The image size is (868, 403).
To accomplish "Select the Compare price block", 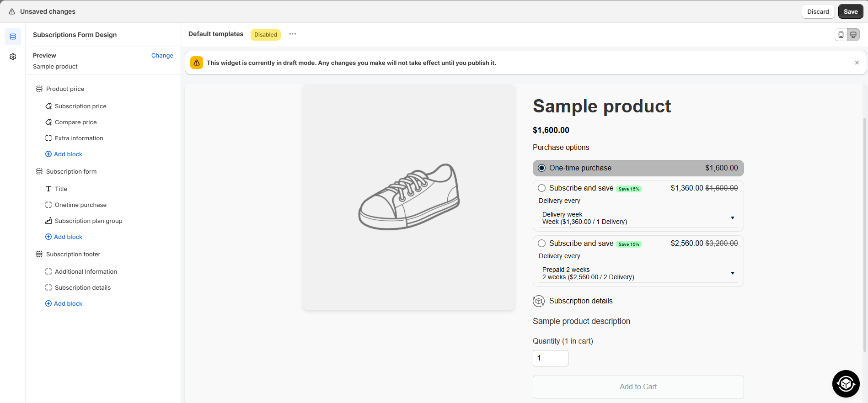I will (75, 122).
